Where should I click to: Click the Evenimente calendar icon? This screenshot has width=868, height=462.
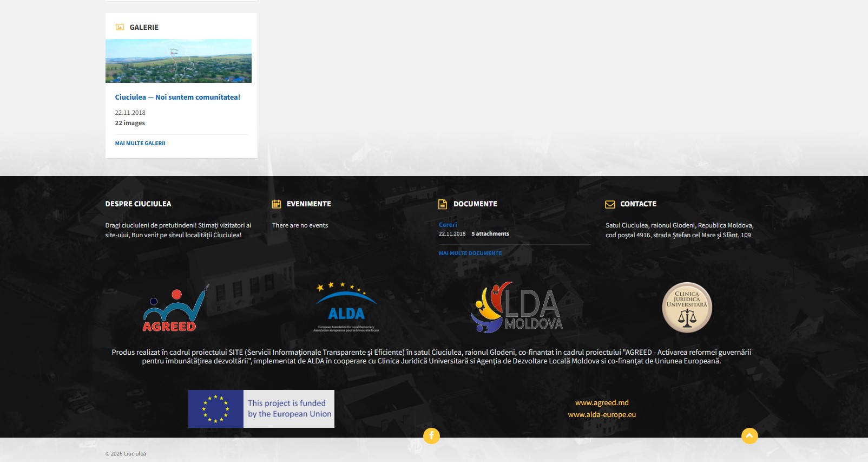[x=277, y=204]
